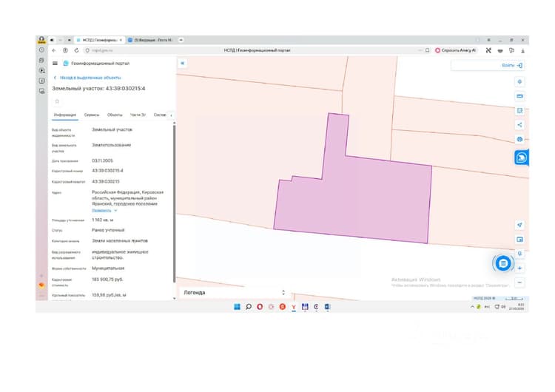Click the Легенда label
This screenshot has height=392, width=555.
point(195,293)
